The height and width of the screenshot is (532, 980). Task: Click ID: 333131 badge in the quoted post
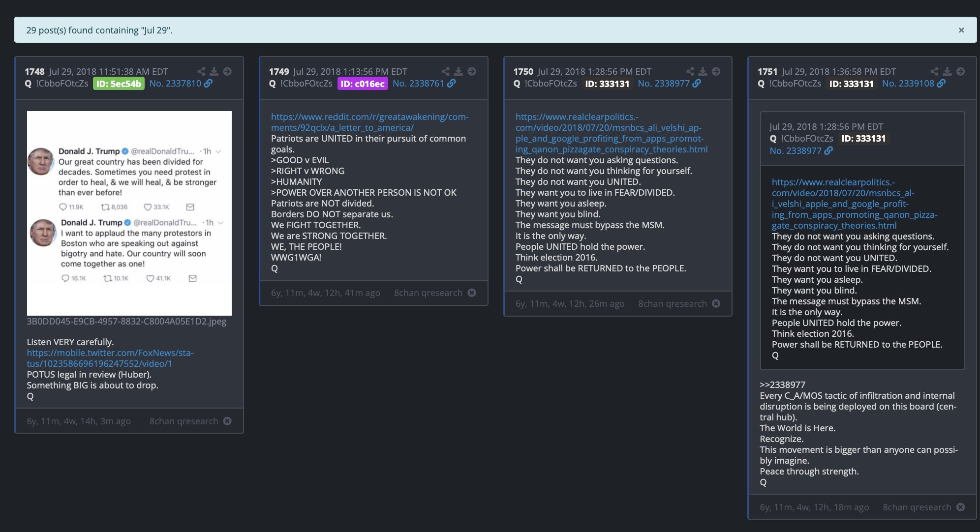(x=863, y=139)
